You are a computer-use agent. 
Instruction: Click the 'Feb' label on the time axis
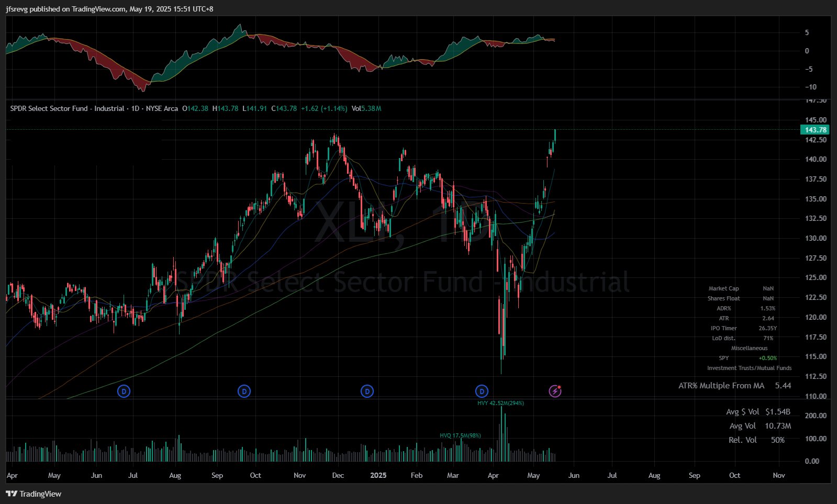(x=417, y=475)
